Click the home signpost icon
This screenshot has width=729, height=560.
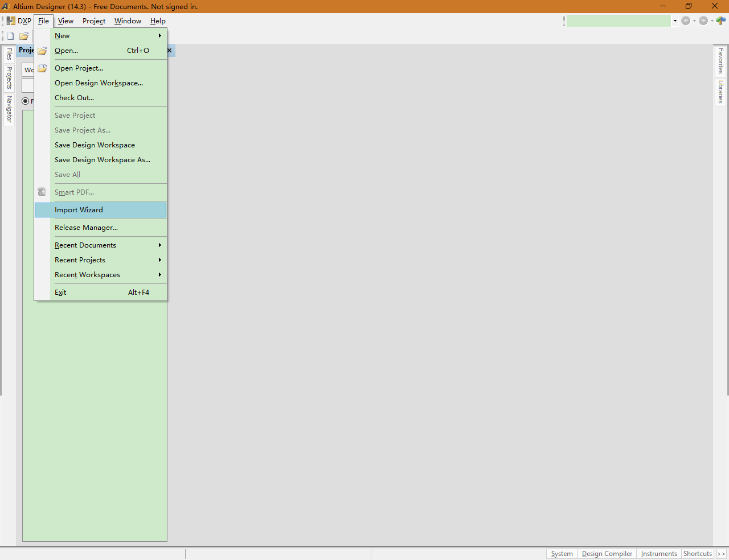(721, 20)
